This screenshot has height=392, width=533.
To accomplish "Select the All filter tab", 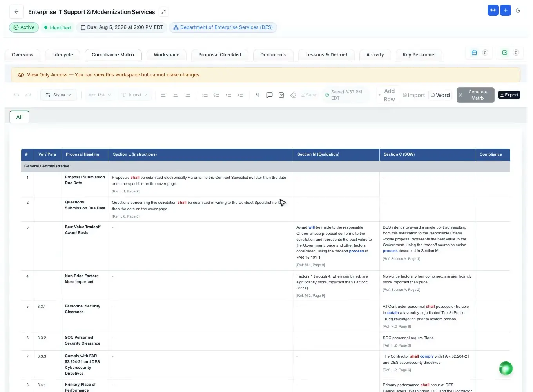I will click(x=19, y=117).
